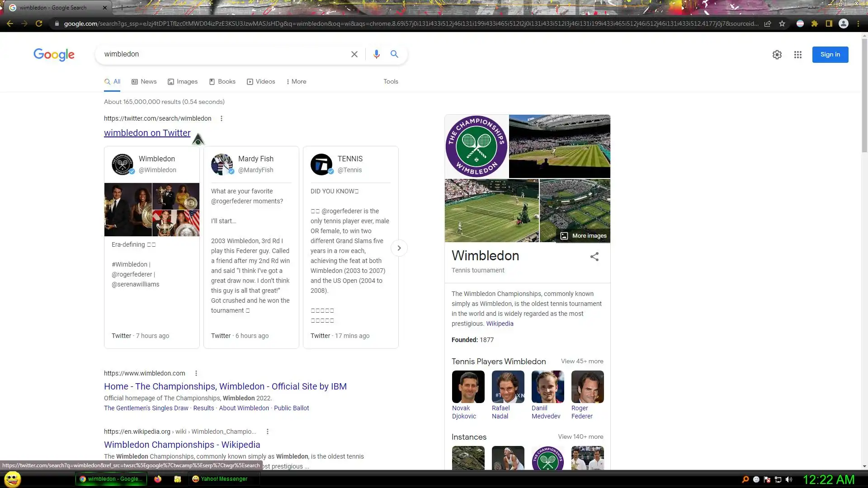Open options menu for twitter.com result

[221, 118]
